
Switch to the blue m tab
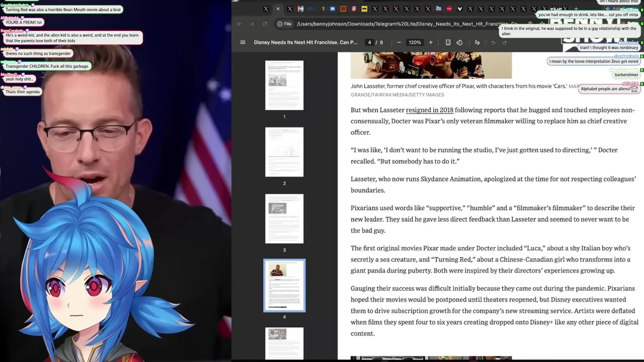coord(333,9)
